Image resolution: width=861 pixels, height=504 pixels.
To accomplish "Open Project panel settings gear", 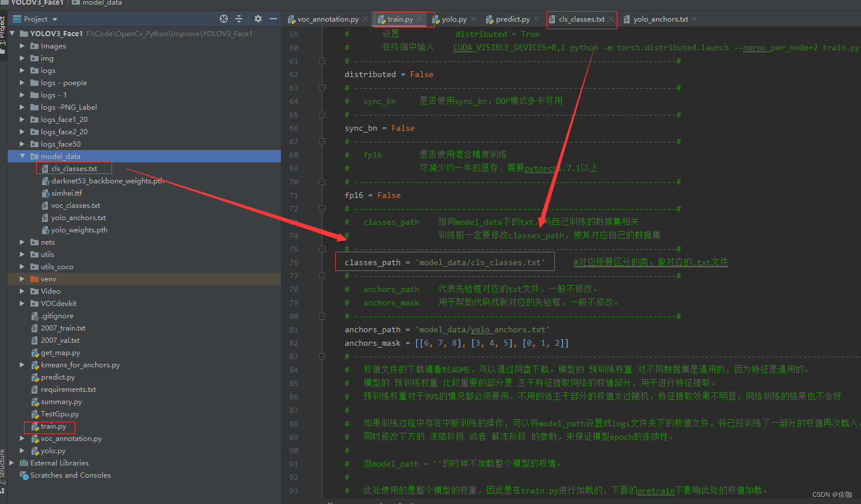I will tap(258, 19).
